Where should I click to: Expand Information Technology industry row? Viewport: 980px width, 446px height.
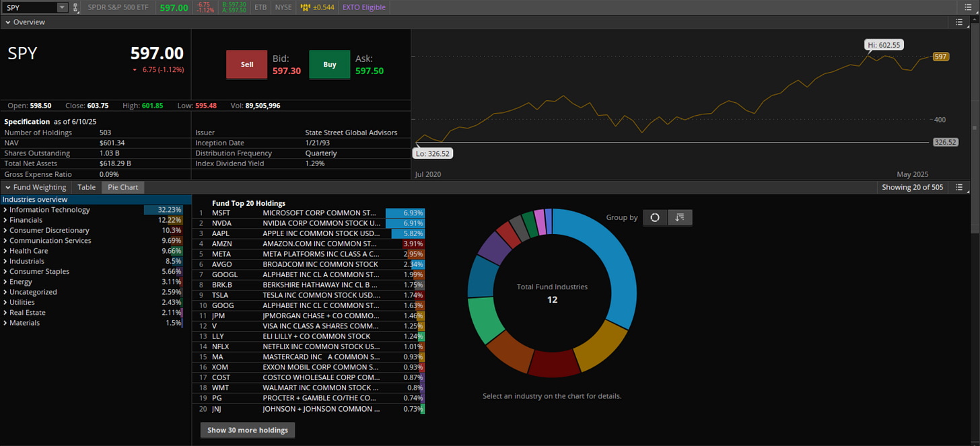(x=5, y=210)
